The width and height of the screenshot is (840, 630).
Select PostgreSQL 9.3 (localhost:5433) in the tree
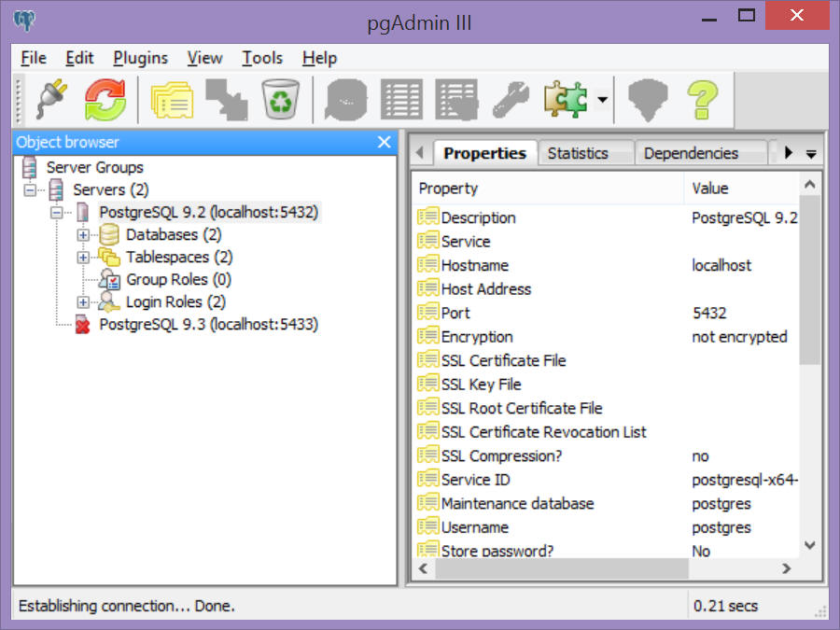pyautogui.click(x=208, y=324)
